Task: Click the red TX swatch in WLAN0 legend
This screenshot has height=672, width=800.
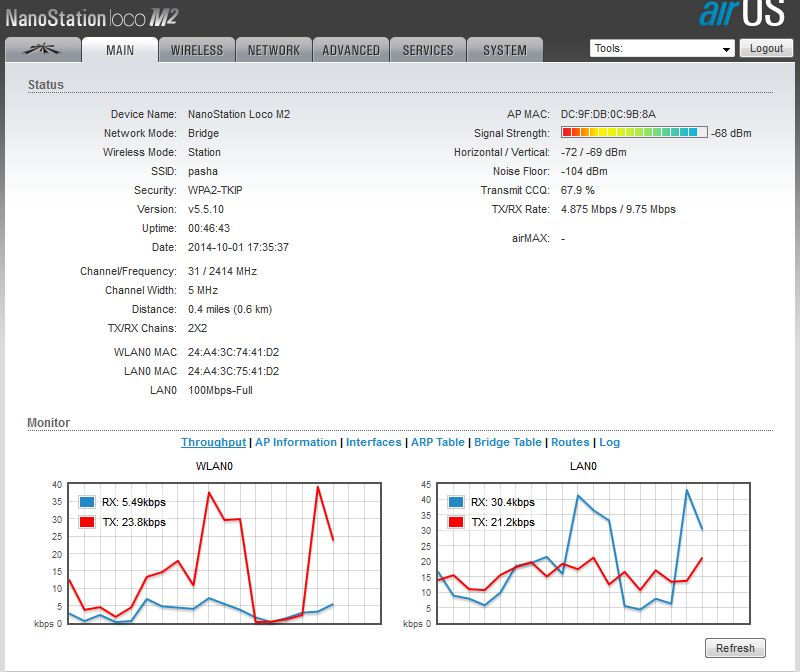Action: coord(87,522)
